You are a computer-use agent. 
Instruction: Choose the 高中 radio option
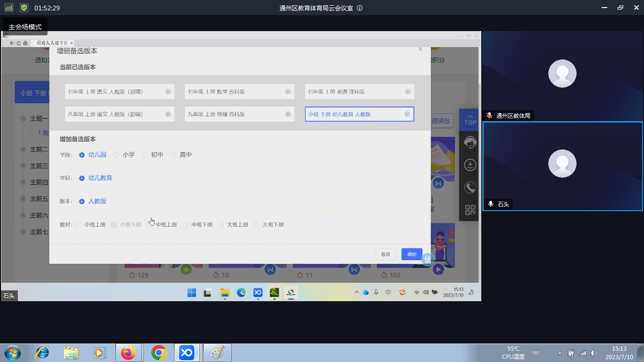tap(173, 155)
